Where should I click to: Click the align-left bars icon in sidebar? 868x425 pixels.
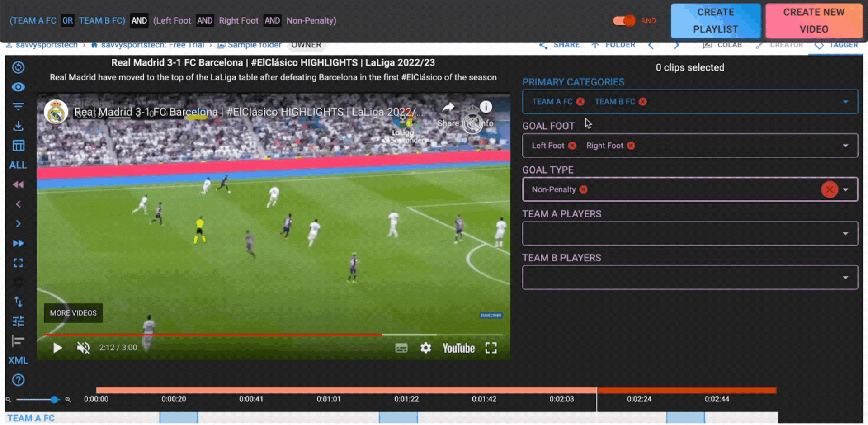coord(18,341)
